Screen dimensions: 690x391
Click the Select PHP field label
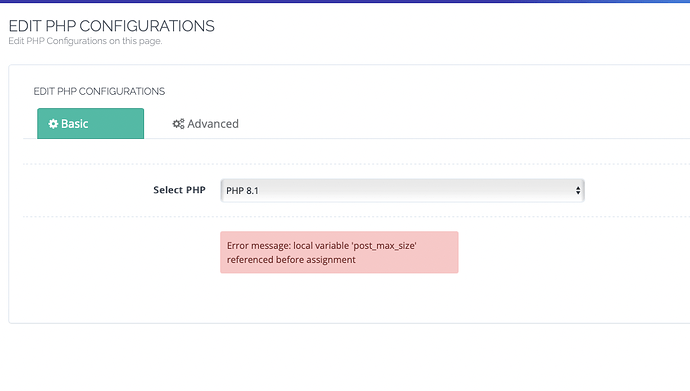pos(179,190)
